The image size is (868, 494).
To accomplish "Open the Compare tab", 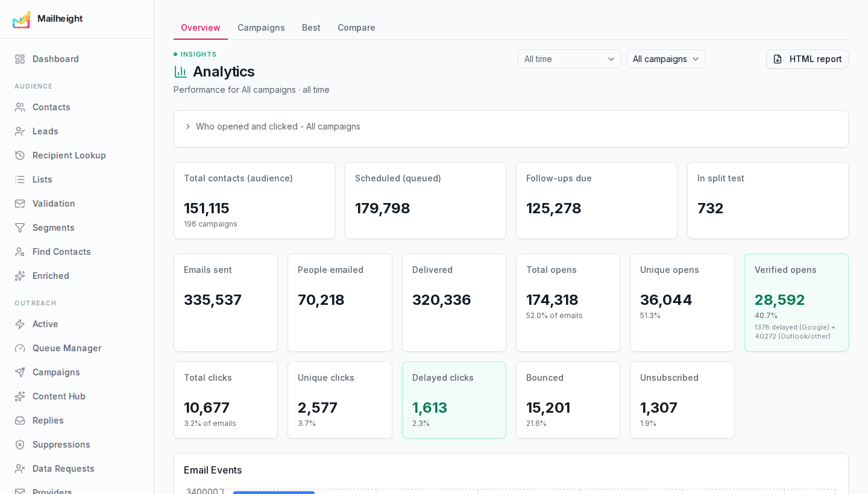I will 356,28.
